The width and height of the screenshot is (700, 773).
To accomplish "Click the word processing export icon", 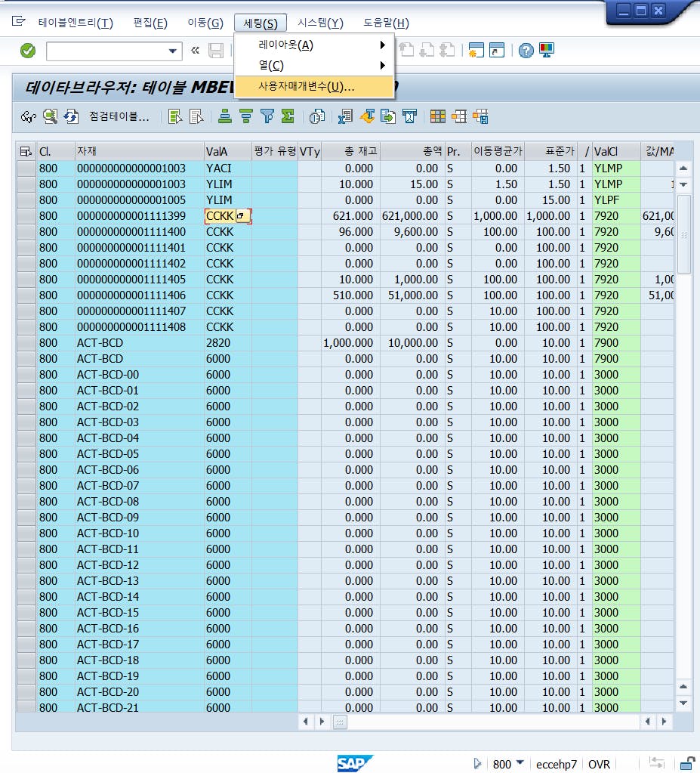I will [367, 117].
